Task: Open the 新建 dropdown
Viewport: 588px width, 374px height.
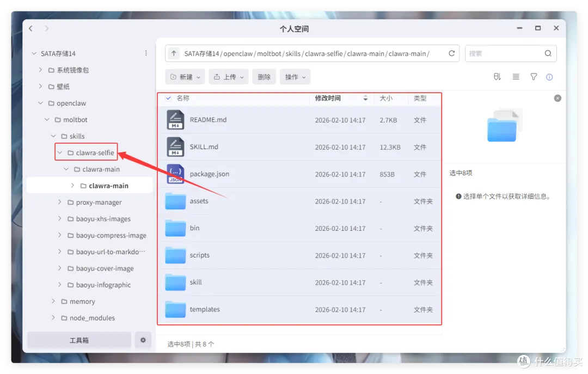Action: click(x=185, y=77)
